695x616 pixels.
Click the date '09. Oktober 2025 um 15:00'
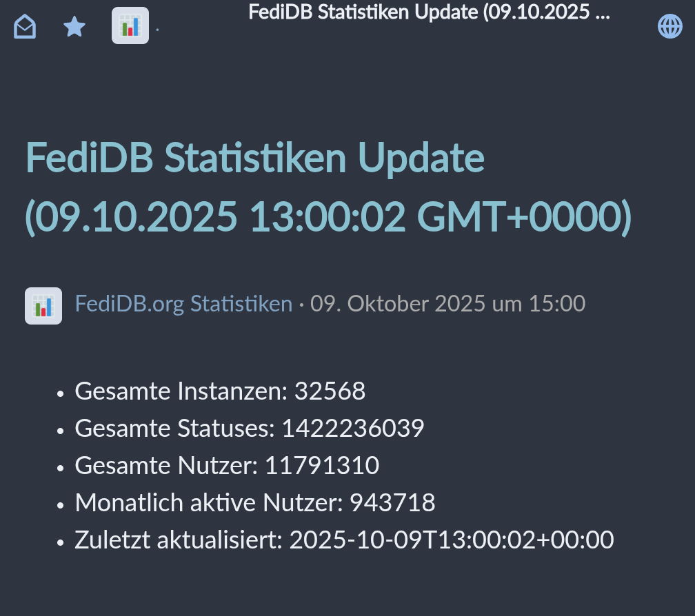[447, 304]
